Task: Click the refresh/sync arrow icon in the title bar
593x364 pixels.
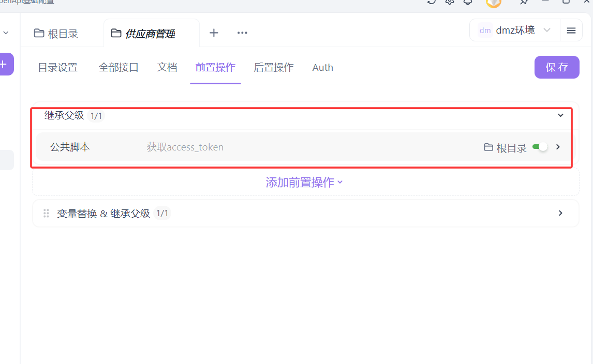Action: [431, 3]
